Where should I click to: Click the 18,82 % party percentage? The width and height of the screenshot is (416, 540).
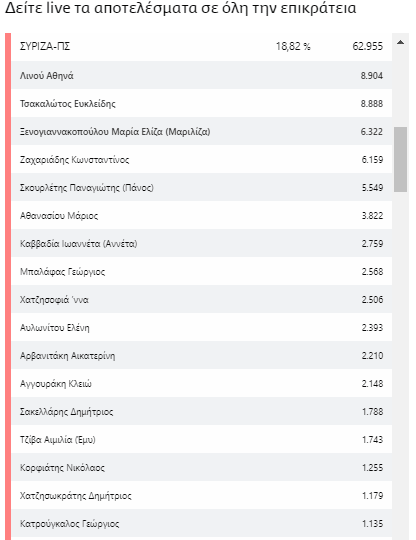pos(293,46)
